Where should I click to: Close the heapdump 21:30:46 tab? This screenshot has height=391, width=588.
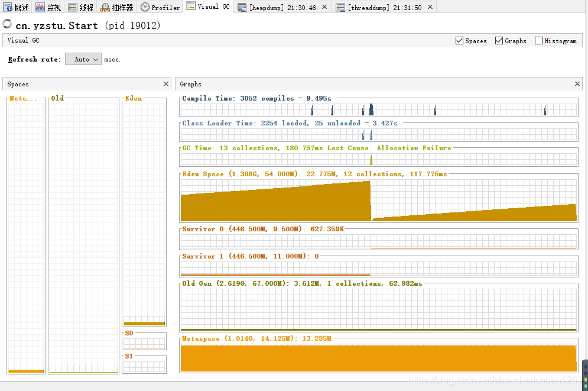click(324, 7)
